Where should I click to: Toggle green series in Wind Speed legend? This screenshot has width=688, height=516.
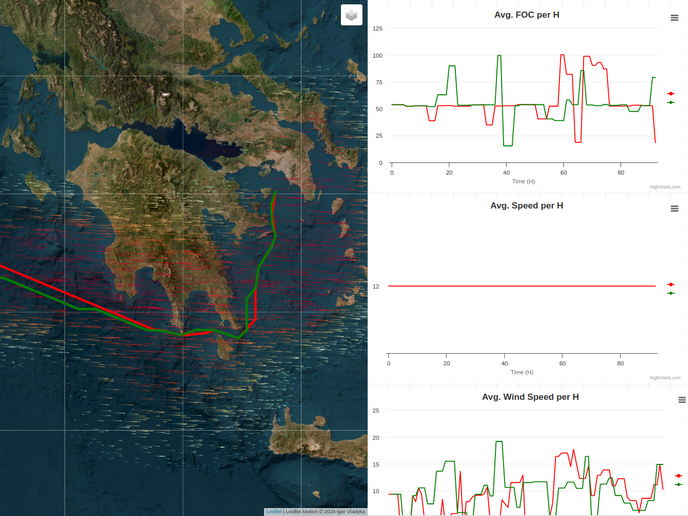click(x=679, y=485)
